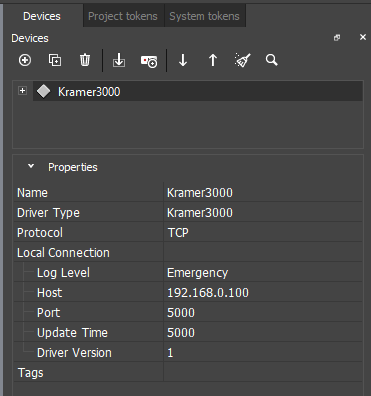This screenshot has height=396, width=371.
Task: Open device search with magnifier icon
Action: click(x=272, y=60)
